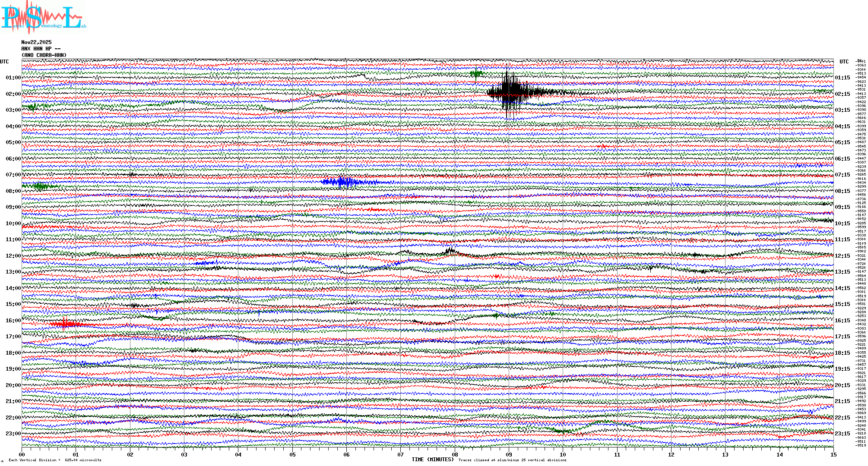868x466 pixels.
Task: Click the TIME (MINUTES) axis title
Action: [433, 460]
